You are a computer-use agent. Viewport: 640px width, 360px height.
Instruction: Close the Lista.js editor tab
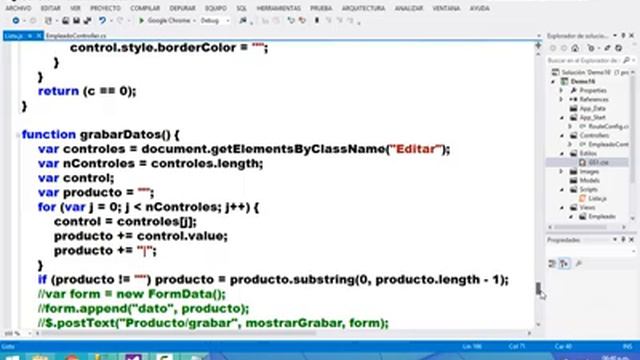[39, 36]
